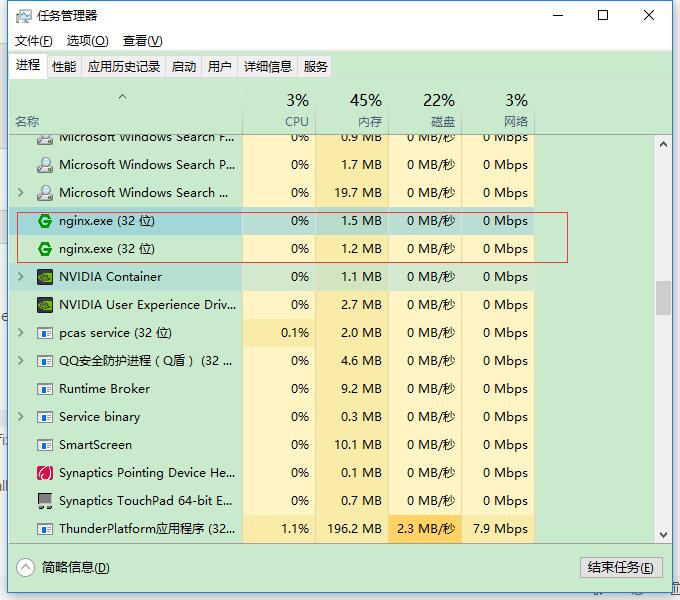Switch to the 启动 tab
The height and width of the screenshot is (600, 680).
(x=183, y=67)
